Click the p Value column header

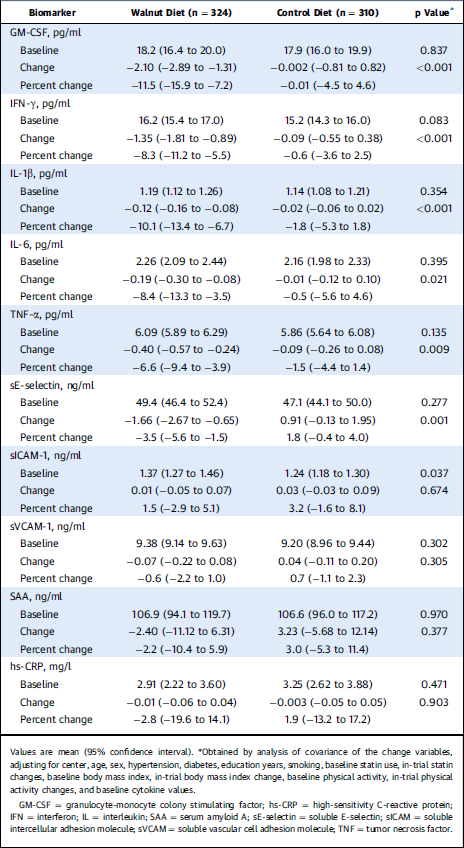[433, 12]
